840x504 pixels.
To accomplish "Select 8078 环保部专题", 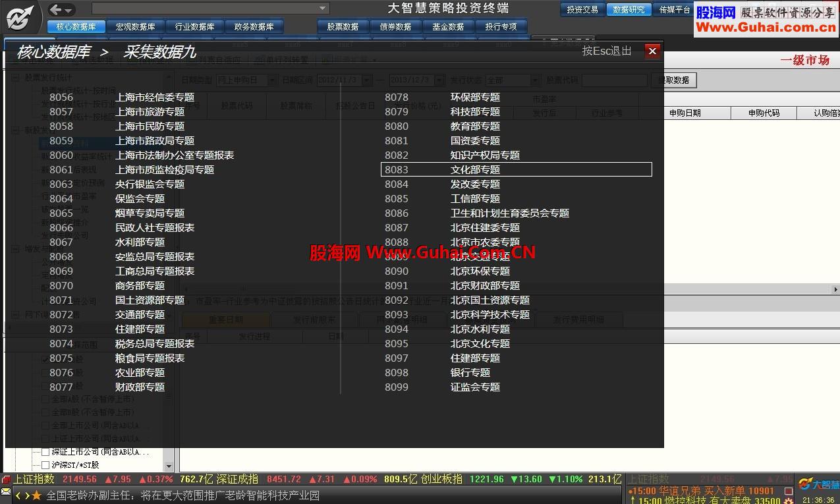I will [443, 97].
